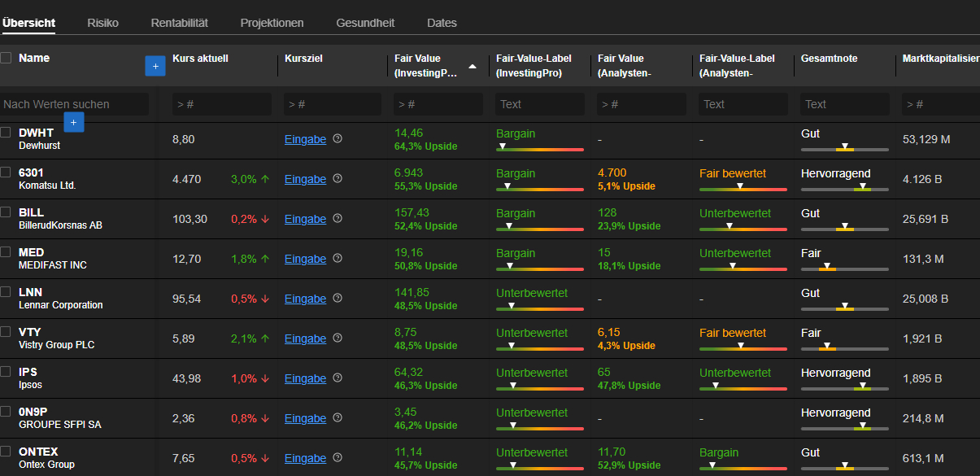The height and width of the screenshot is (476, 980).
Task: Click Eingabe link for VTY
Action: 305,338
